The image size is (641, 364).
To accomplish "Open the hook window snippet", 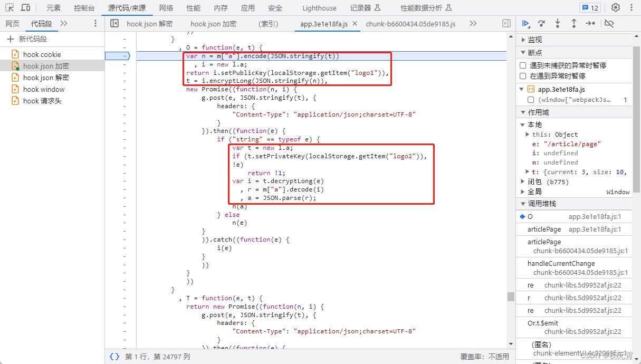I will pyautogui.click(x=52, y=89).
